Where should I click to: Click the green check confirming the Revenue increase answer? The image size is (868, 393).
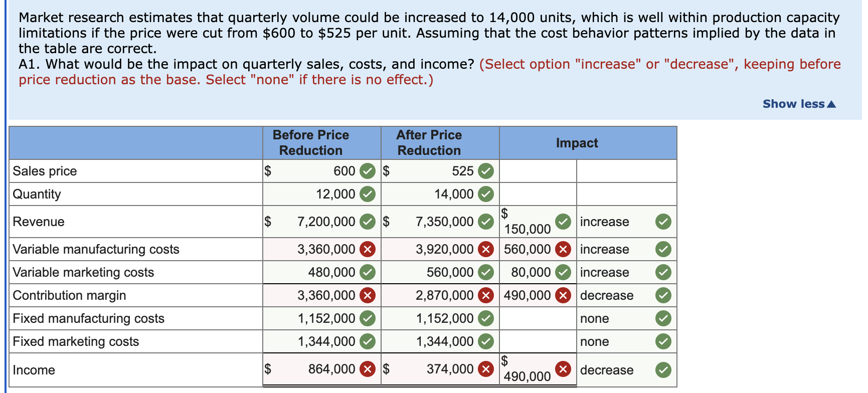(x=663, y=222)
